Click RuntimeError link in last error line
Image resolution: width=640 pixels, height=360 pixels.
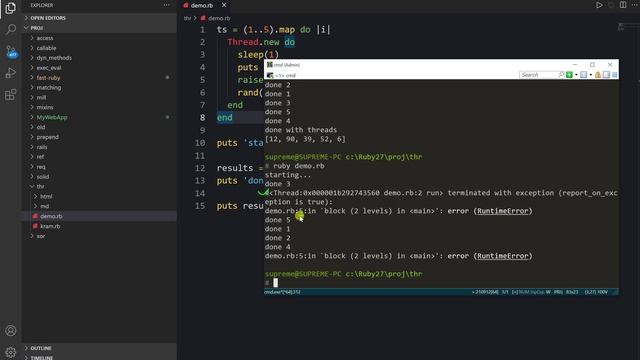[503, 256]
